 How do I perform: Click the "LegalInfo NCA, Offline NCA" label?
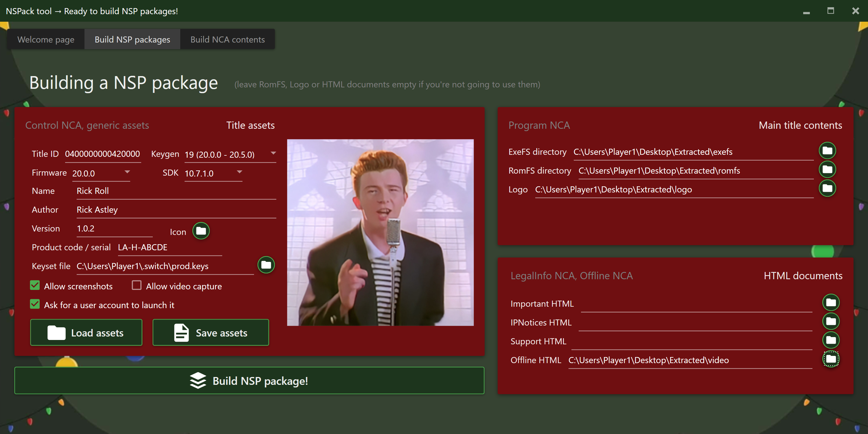pos(571,276)
